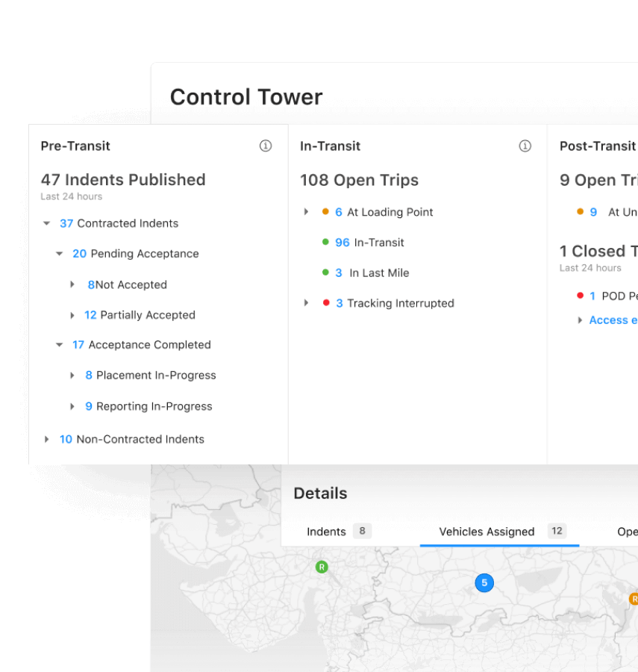The height and width of the screenshot is (672, 638).
Task: Click the 96 In-Transit count link
Action: pos(343,243)
